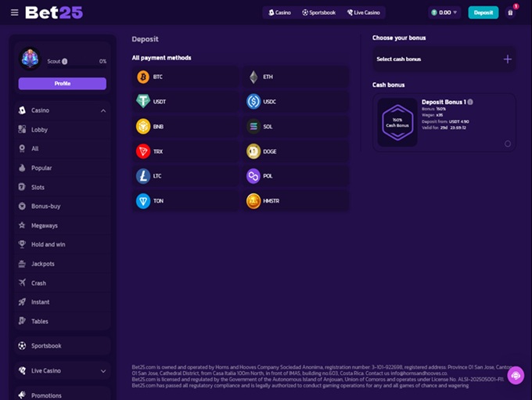Click the Scout level info icon

pyautogui.click(x=64, y=62)
